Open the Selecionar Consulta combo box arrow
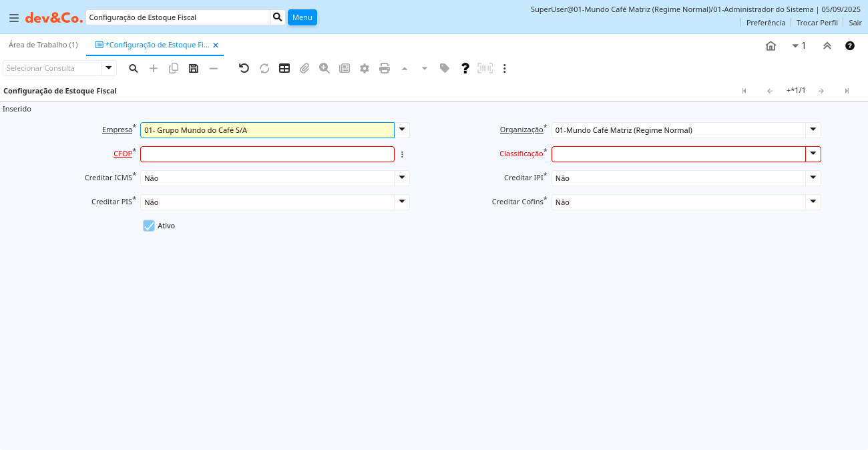868x450 pixels. click(x=109, y=68)
